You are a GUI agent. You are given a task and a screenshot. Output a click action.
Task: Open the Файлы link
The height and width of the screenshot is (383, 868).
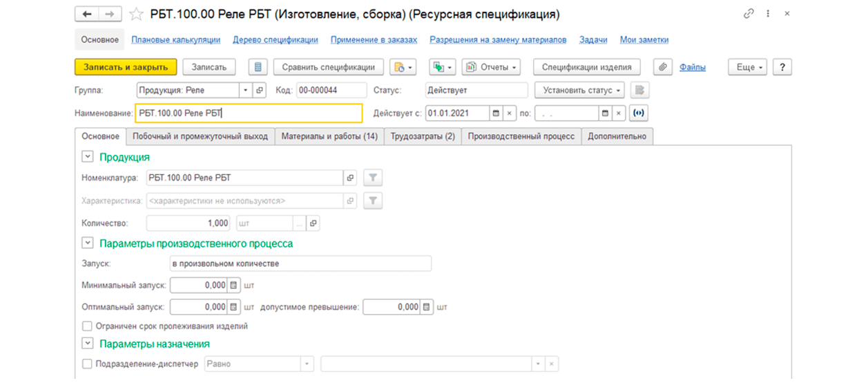[693, 68]
